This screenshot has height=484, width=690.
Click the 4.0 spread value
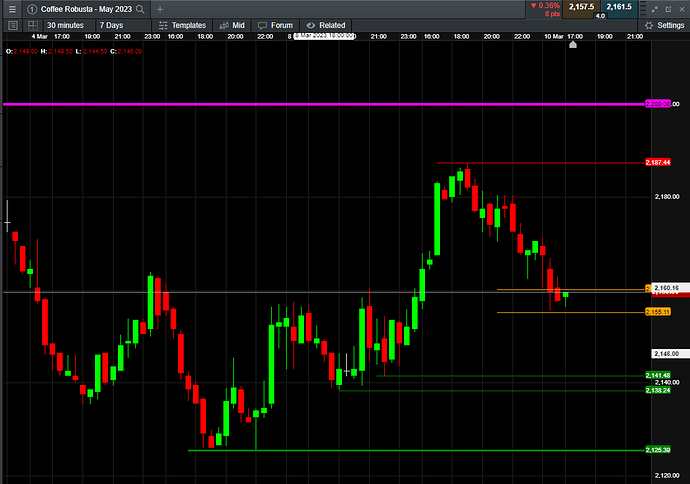pyautogui.click(x=600, y=16)
